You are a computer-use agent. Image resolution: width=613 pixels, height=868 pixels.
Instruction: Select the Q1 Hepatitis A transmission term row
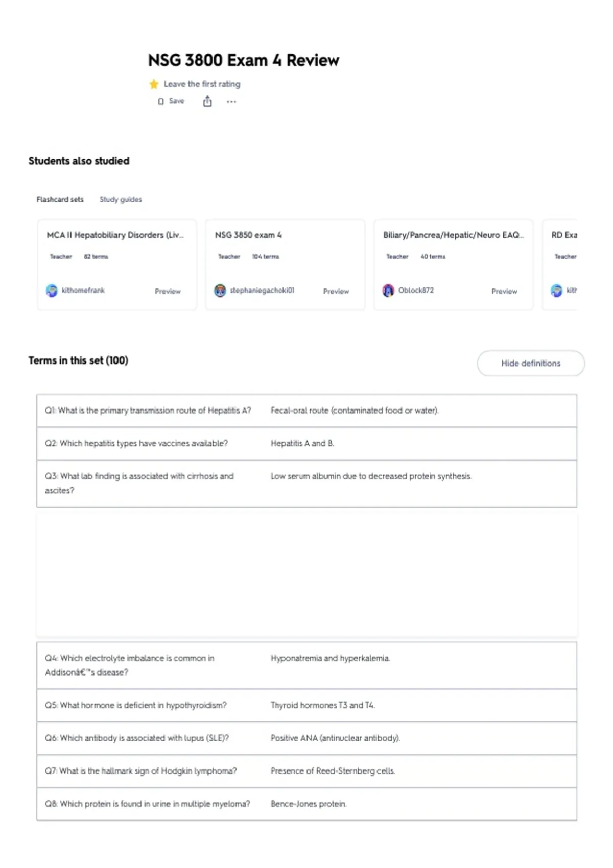tap(306, 411)
